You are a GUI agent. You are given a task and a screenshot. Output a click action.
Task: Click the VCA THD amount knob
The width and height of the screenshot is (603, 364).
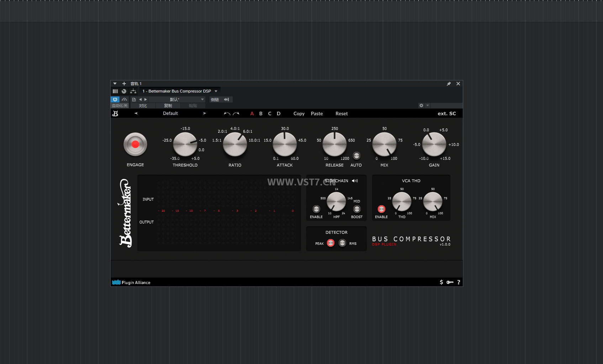(402, 202)
